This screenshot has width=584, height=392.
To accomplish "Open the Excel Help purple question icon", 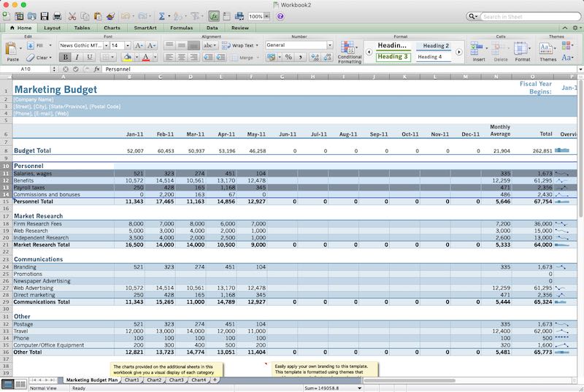I will tap(280, 16).
